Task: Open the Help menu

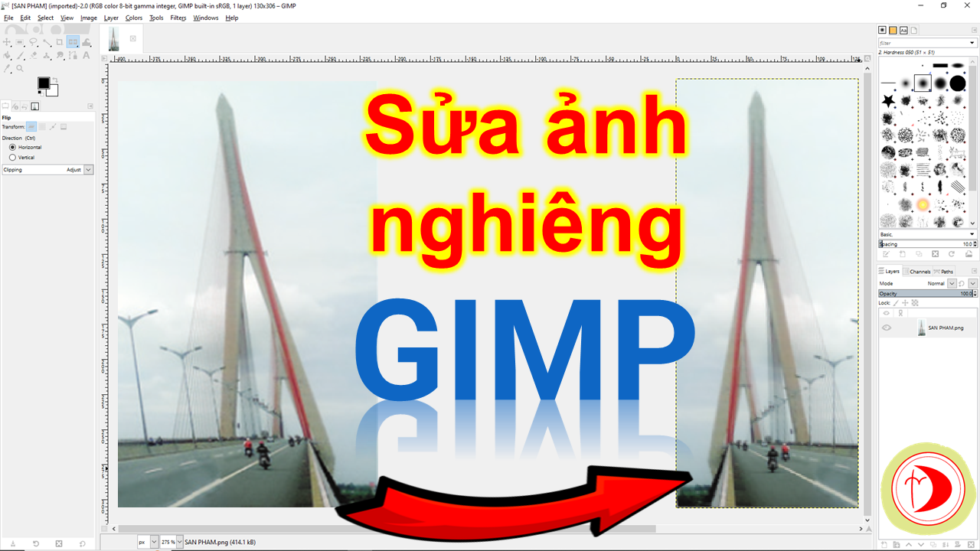Action: click(232, 18)
